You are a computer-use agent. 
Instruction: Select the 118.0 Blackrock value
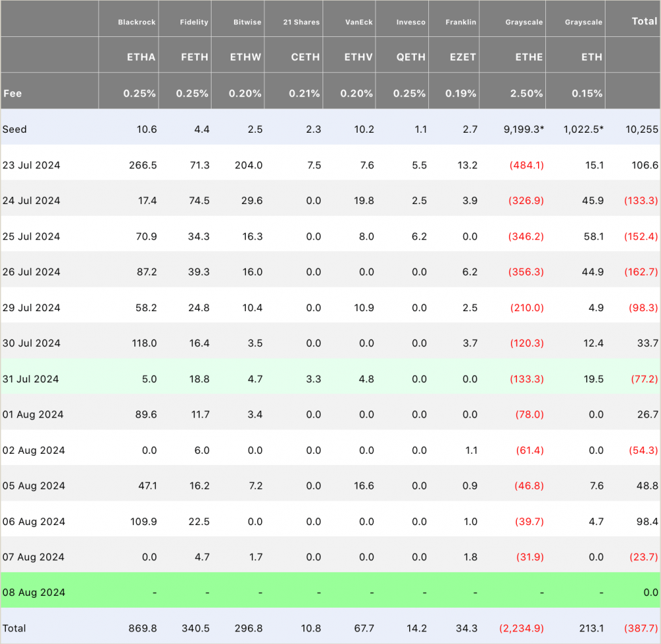tap(144, 343)
